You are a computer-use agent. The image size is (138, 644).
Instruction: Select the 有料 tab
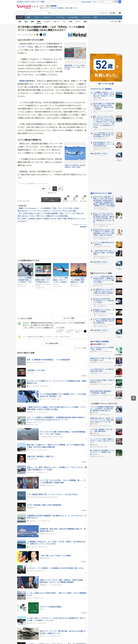click(x=95, y=17)
